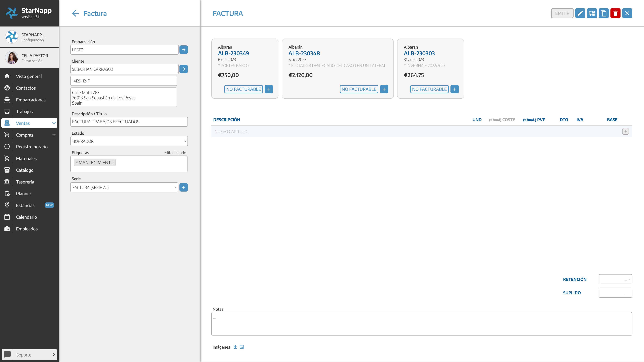Remove the MANTENIMIENTO tag

click(77, 162)
